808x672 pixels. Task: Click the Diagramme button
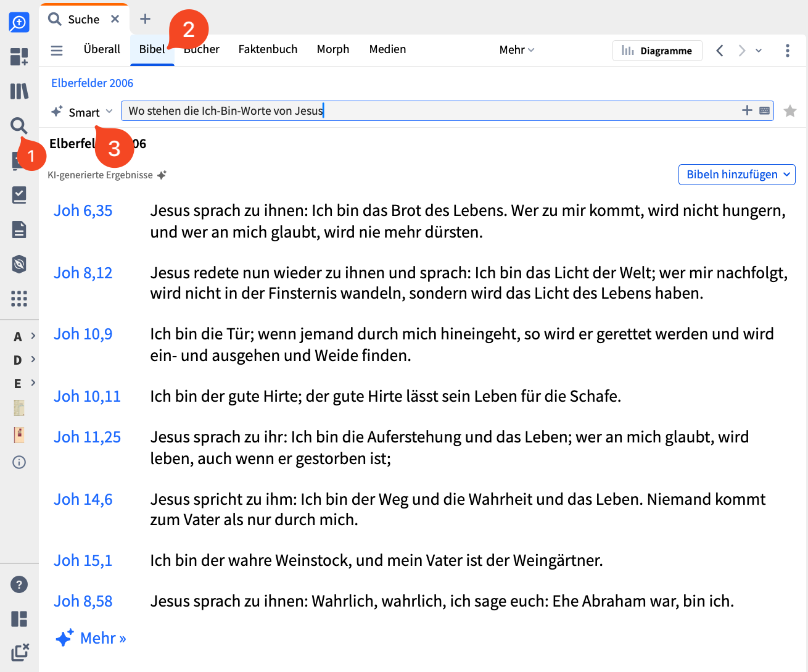tap(658, 51)
